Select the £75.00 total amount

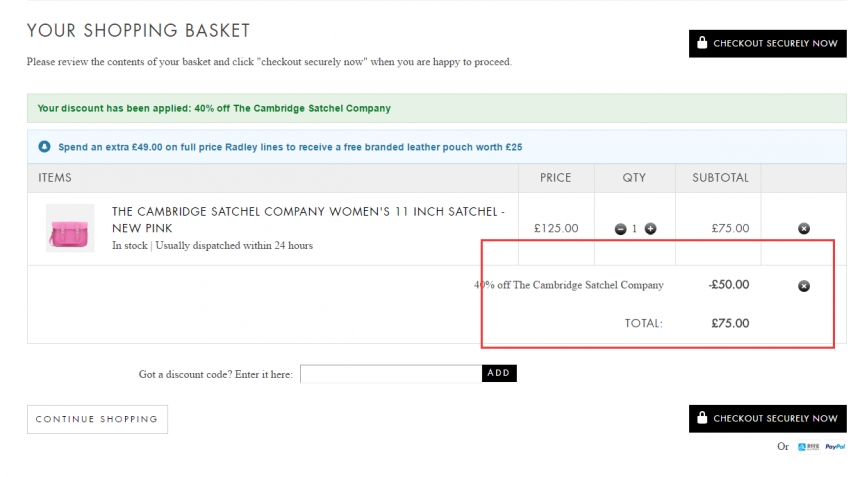click(730, 323)
